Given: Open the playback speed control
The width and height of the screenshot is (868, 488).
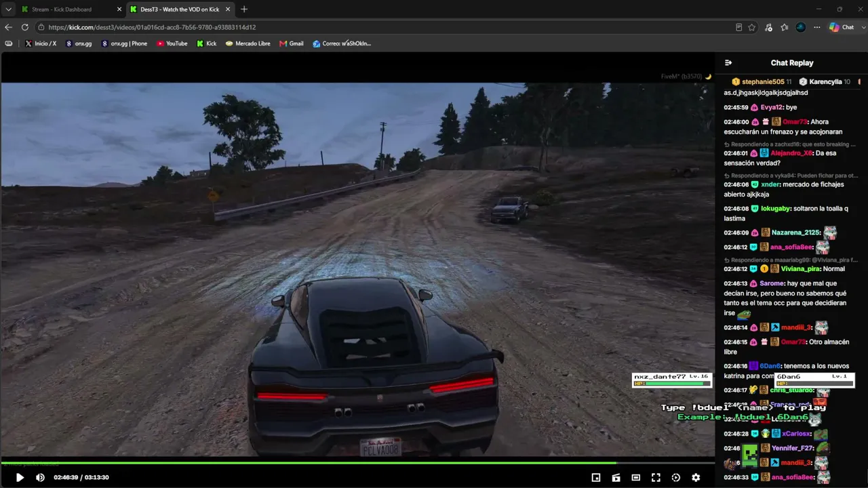Looking at the screenshot, I should pyautogui.click(x=675, y=477).
